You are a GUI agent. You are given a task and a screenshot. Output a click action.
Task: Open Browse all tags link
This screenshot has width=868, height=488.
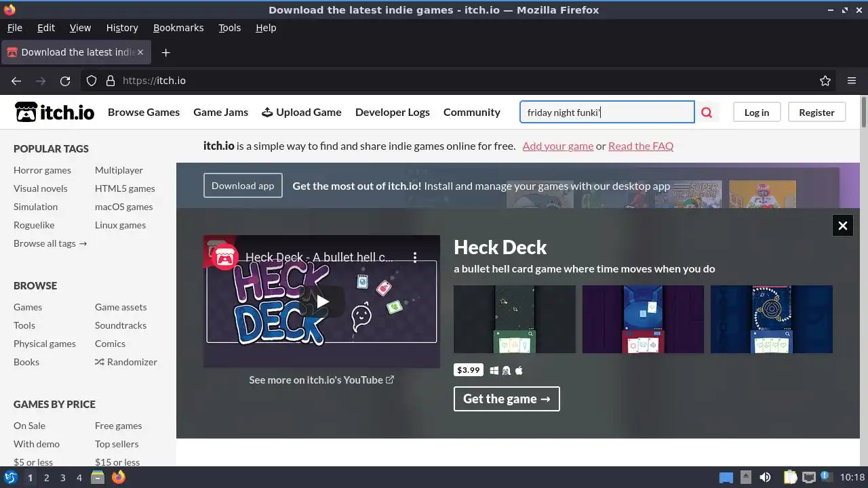50,243
